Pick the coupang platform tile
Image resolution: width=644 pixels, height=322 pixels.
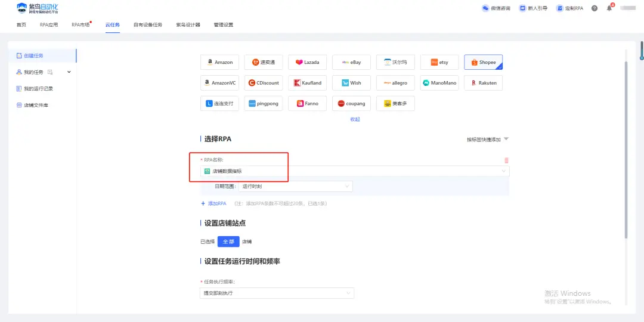tap(351, 103)
